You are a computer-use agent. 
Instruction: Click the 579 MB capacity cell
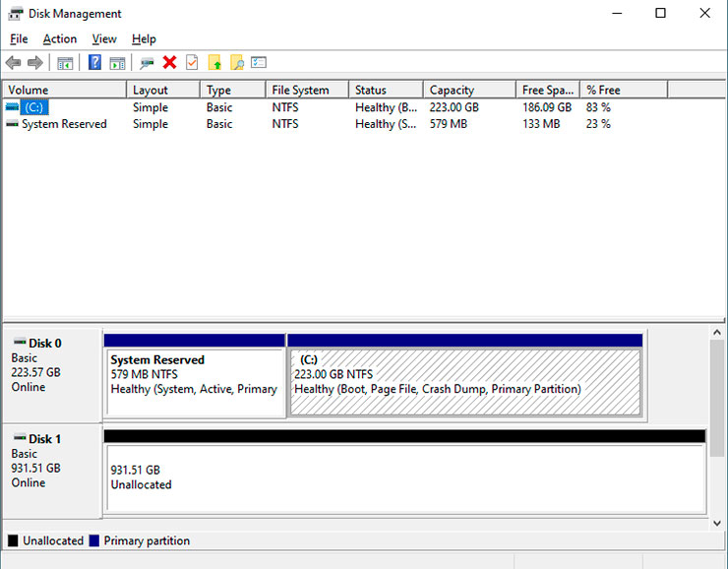[448, 124]
